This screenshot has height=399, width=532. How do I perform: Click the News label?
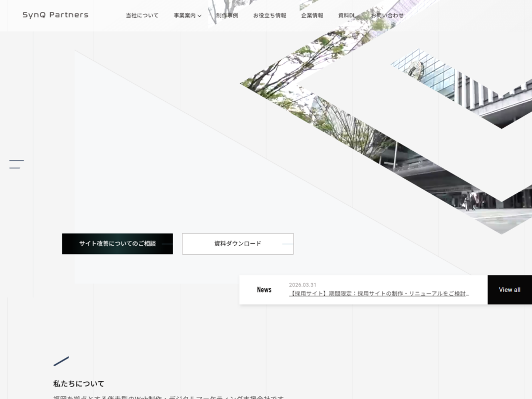coord(264,290)
